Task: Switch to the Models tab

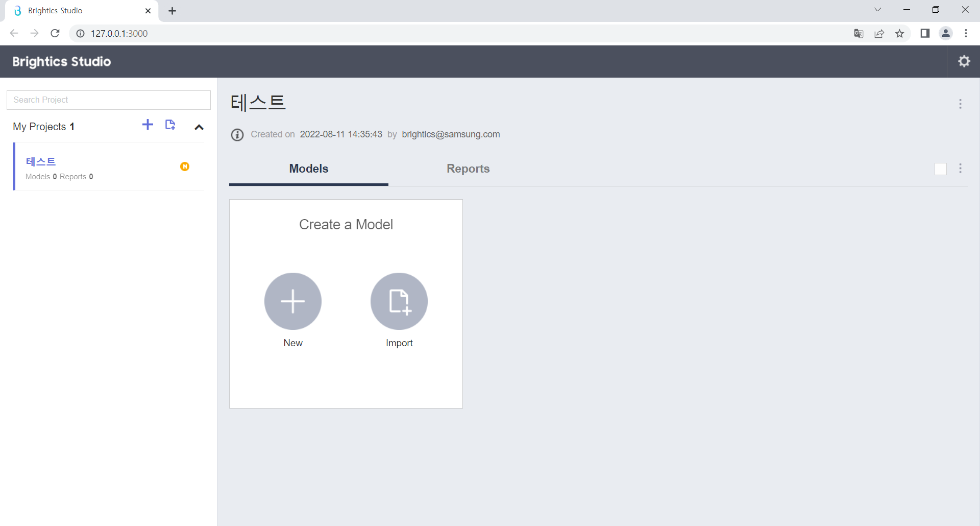Action: click(x=309, y=169)
